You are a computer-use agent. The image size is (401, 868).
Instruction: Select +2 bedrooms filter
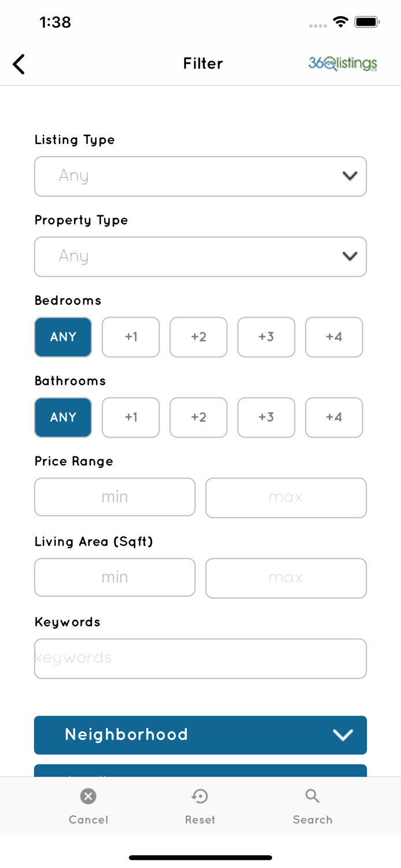pyautogui.click(x=198, y=337)
